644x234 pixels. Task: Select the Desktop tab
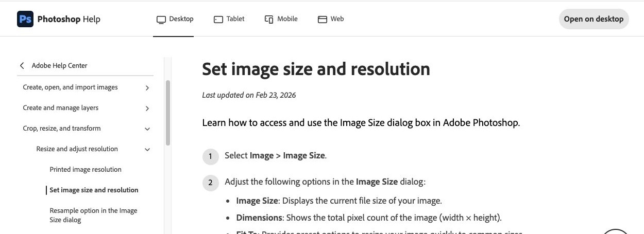(x=175, y=19)
